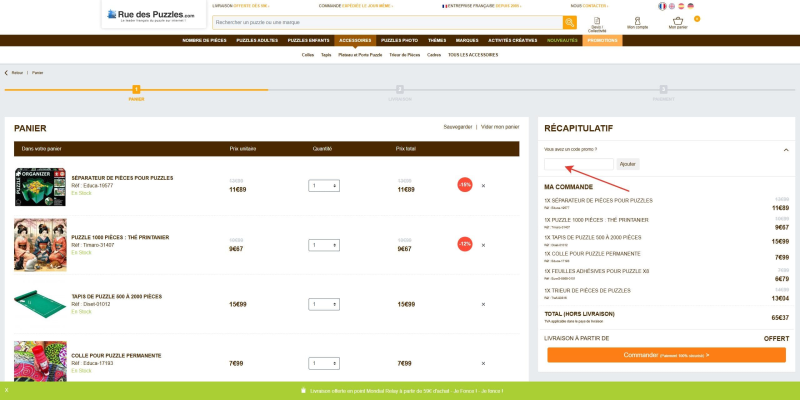The image size is (800, 400).
Task: Click Sauvegarder cart link
Action: (458, 127)
